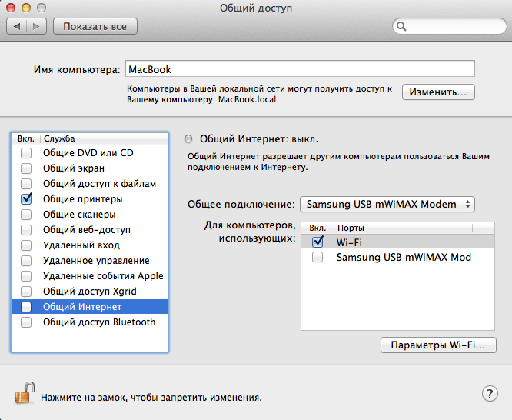Open the Общее подключение dropdown
This screenshot has width=512, height=420.
[x=387, y=204]
